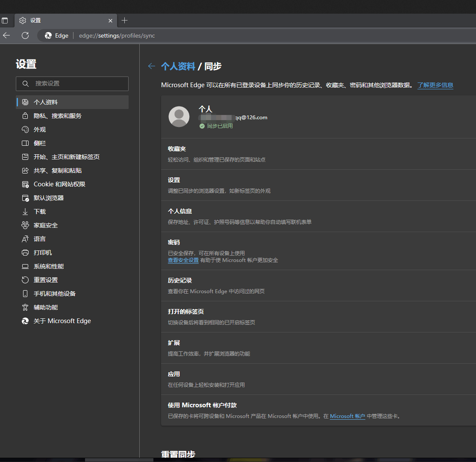This screenshot has height=462, width=476.
Task: Open 辅助功能 settings section
Action: click(72, 307)
